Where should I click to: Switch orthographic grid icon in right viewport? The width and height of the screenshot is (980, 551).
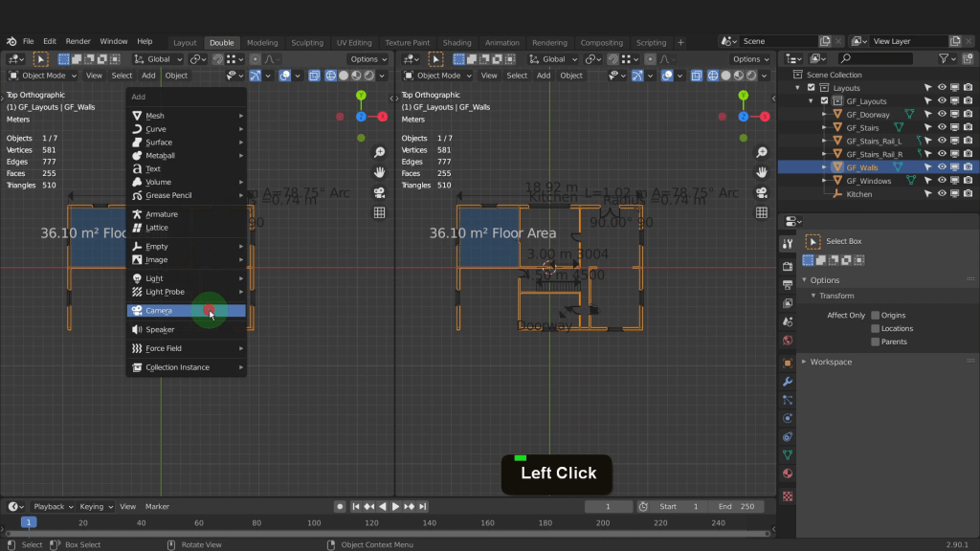tap(762, 212)
